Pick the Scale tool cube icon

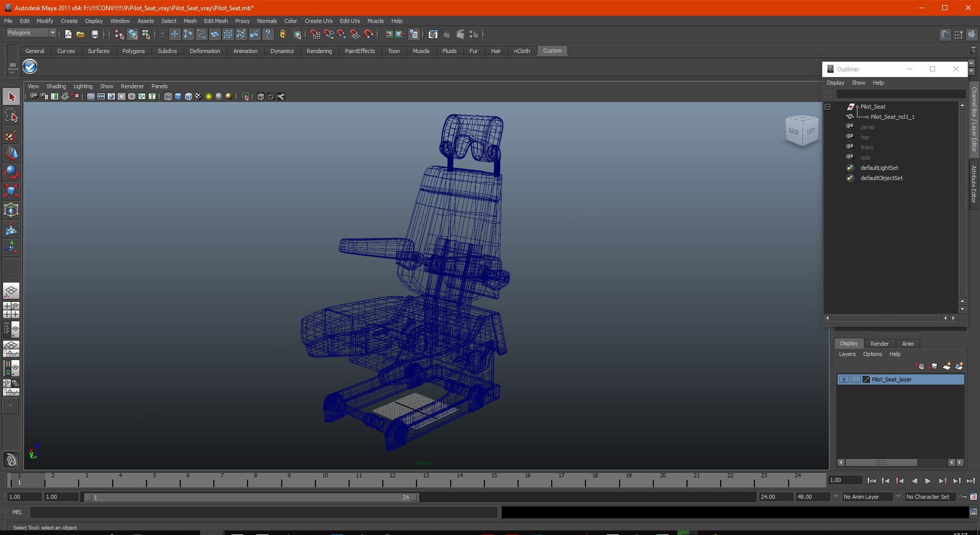point(11,191)
